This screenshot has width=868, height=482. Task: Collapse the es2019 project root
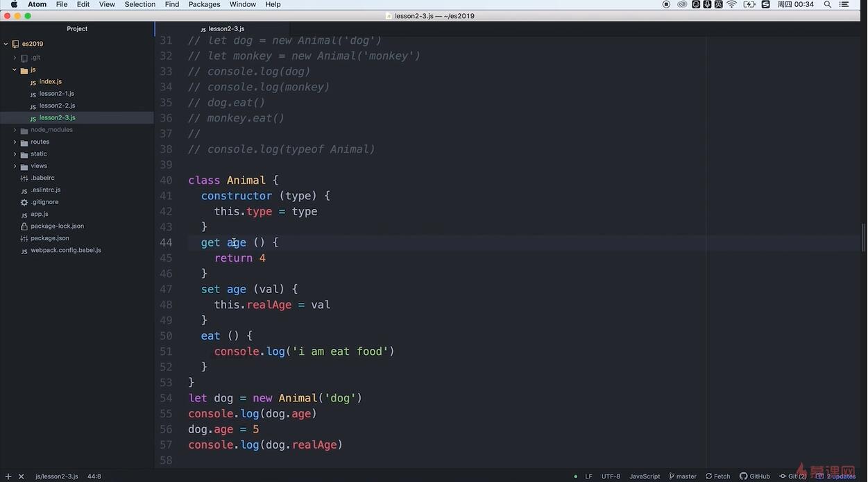(6, 44)
